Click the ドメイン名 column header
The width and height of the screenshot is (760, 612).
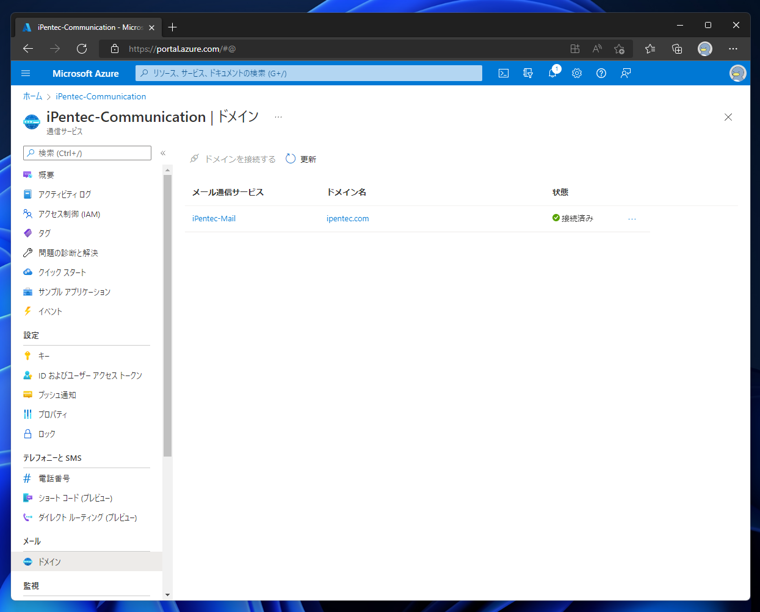click(346, 192)
